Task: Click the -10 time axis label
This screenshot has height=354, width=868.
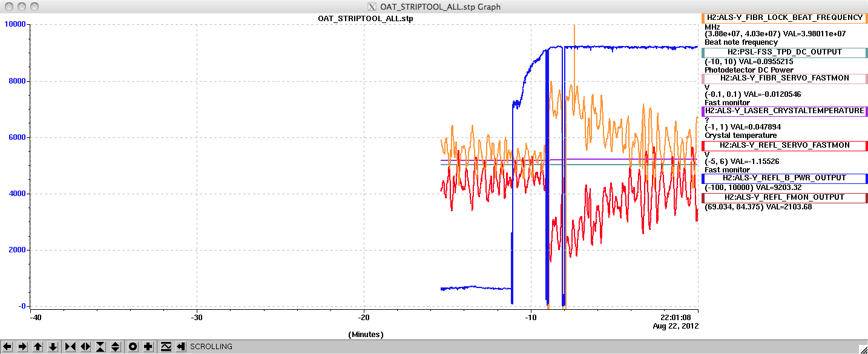Action: 531,317
